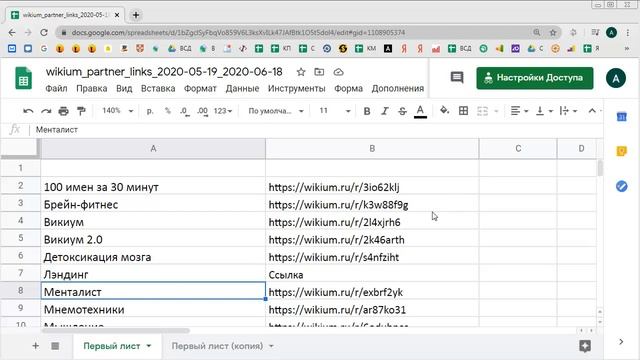
Task: Format as currency (р.)
Action: coord(150,111)
